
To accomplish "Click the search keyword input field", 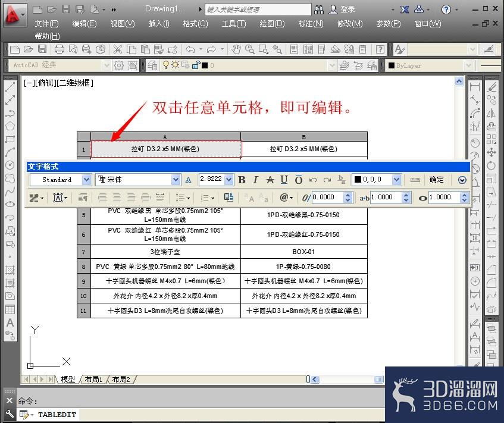I will pos(258,10).
